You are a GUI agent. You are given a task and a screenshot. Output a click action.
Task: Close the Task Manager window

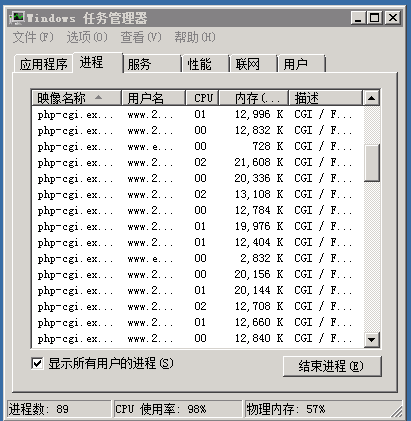[x=393, y=18]
